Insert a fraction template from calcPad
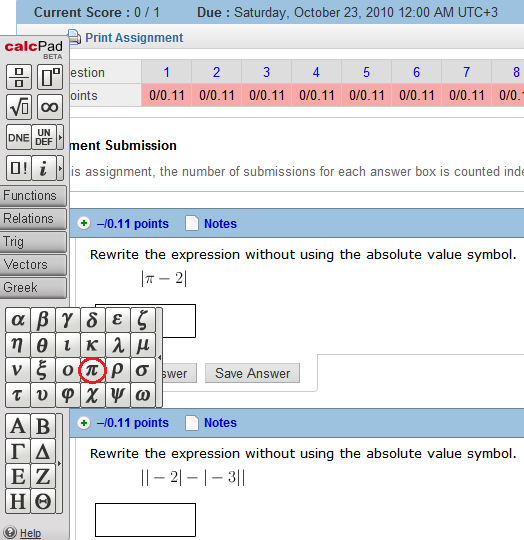Screen dimensions: 524x540 19,77
